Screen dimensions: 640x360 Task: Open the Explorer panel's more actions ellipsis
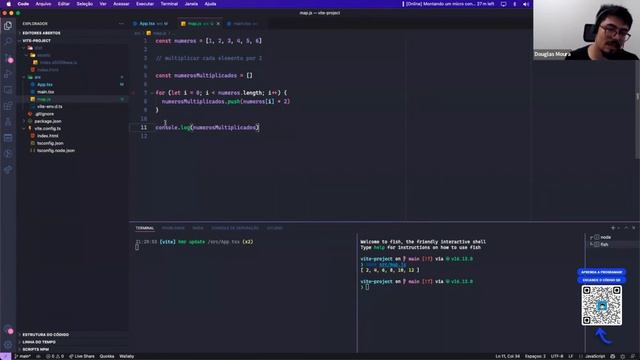pyautogui.click(x=121, y=24)
